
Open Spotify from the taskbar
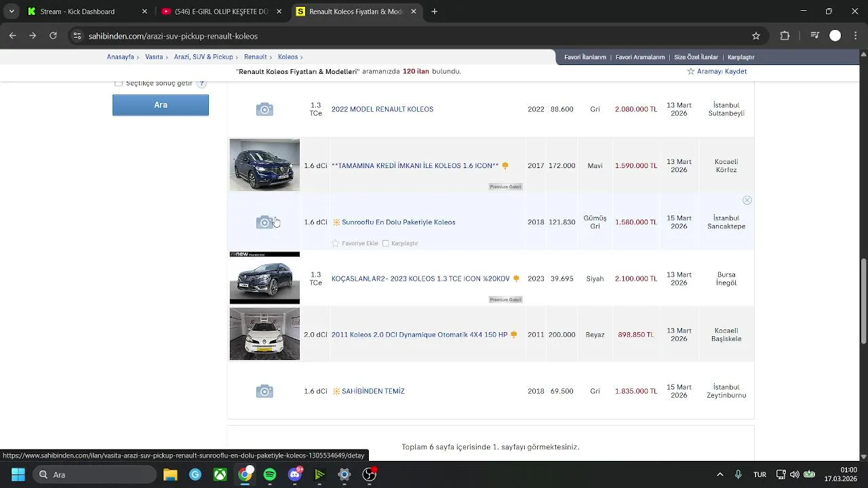point(270,474)
